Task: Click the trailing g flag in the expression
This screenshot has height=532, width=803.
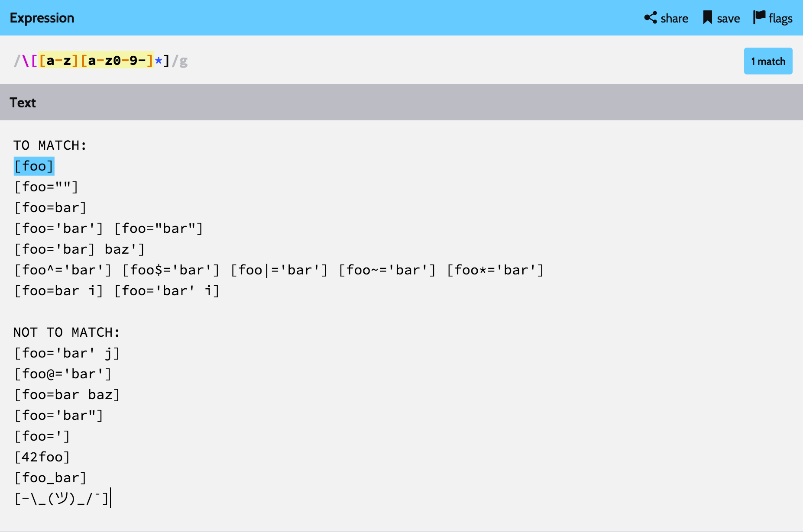Action: [x=184, y=61]
